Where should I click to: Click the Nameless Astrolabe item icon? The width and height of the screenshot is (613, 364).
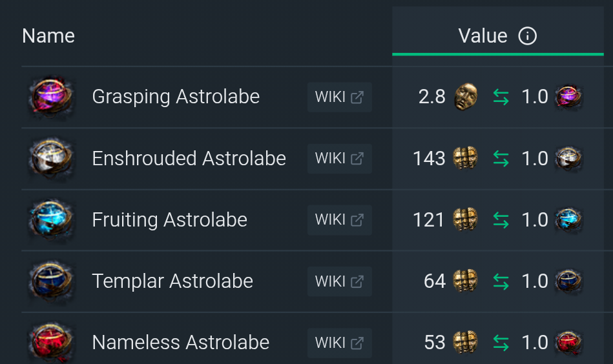point(51,343)
